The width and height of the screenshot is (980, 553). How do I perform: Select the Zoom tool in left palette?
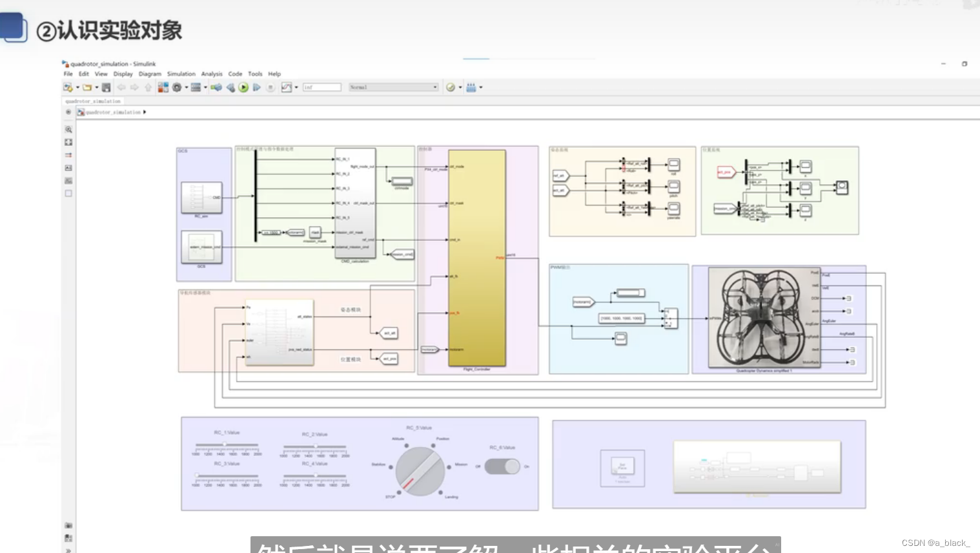pyautogui.click(x=68, y=130)
